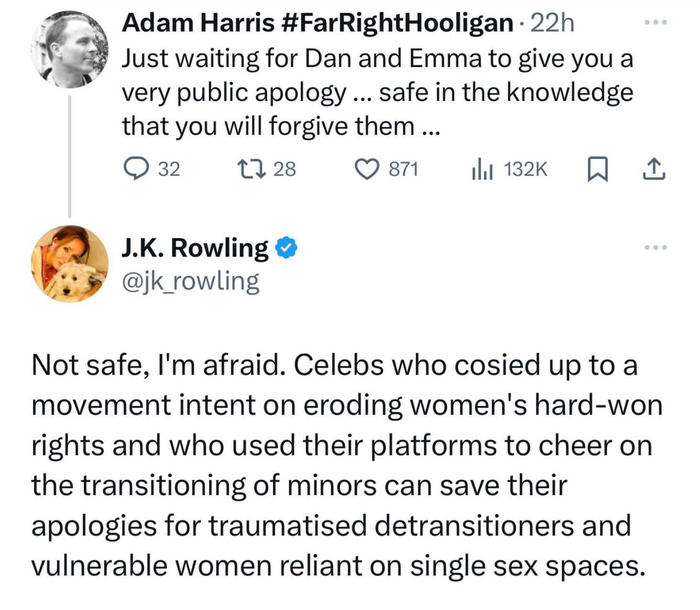Open J.K. Rowling's profile picture
The width and height of the screenshot is (700, 610).
coord(70,264)
